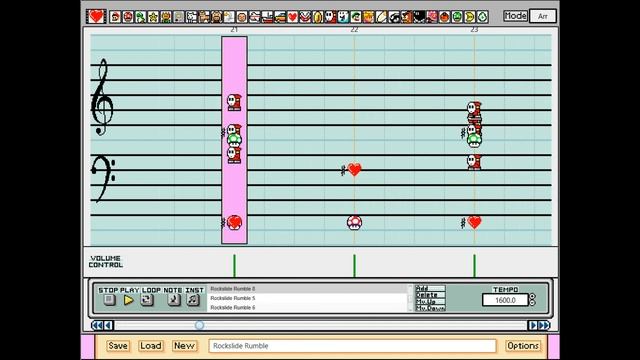Select the Piranha Plant instrument icon

[x=305, y=17]
